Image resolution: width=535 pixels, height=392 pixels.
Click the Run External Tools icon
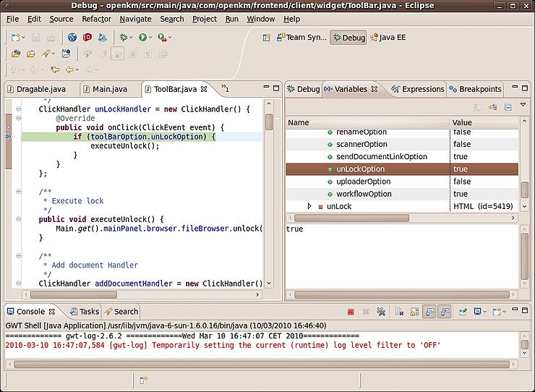[x=162, y=37]
